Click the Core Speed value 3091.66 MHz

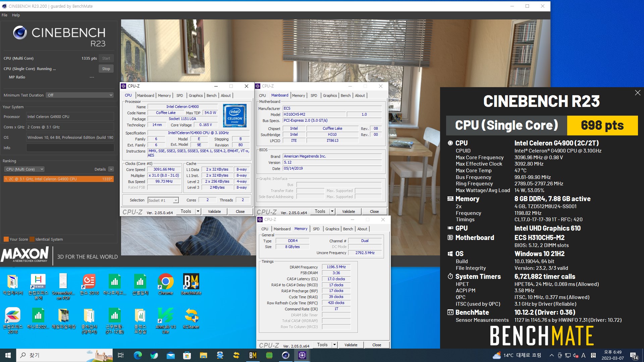164,170
